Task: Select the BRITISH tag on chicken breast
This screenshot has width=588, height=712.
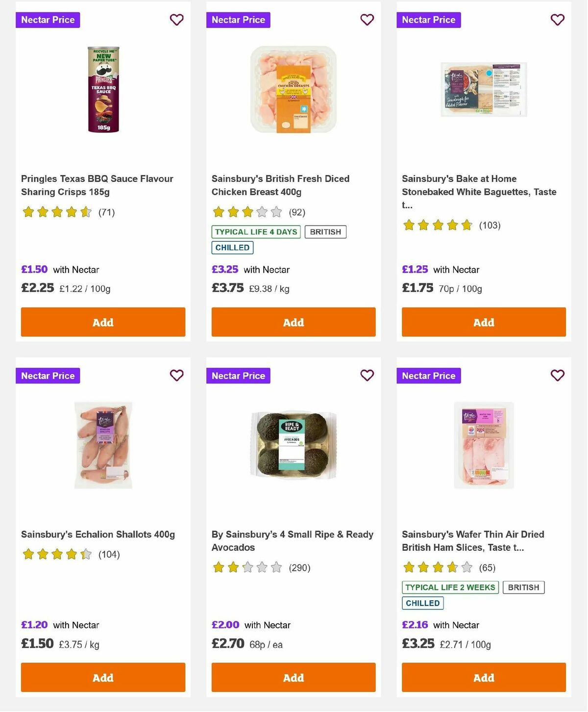Action: click(325, 231)
